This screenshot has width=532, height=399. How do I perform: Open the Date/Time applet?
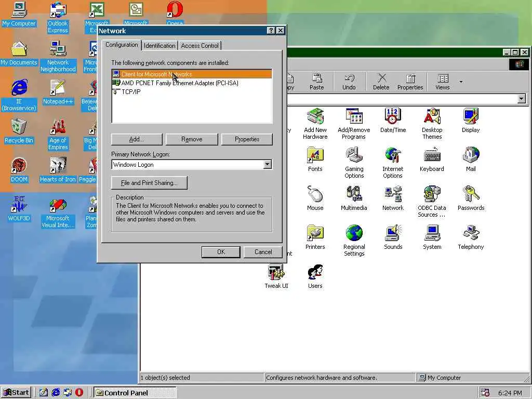393,120
